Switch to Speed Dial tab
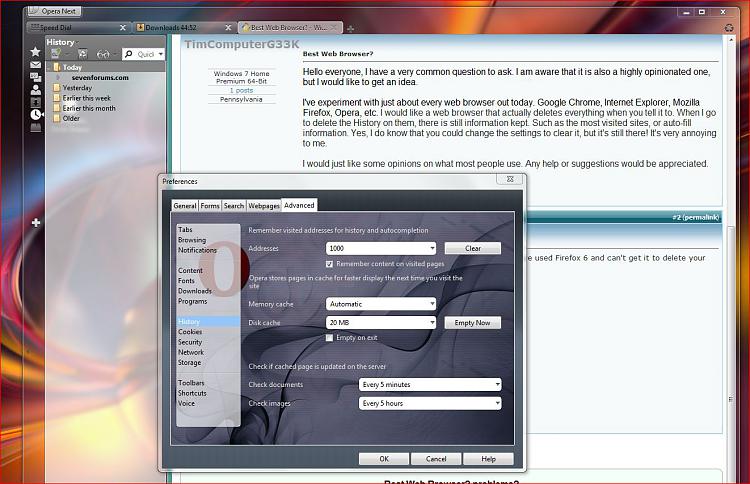Viewport: 750px width, 484px height. pyautogui.click(x=78, y=28)
